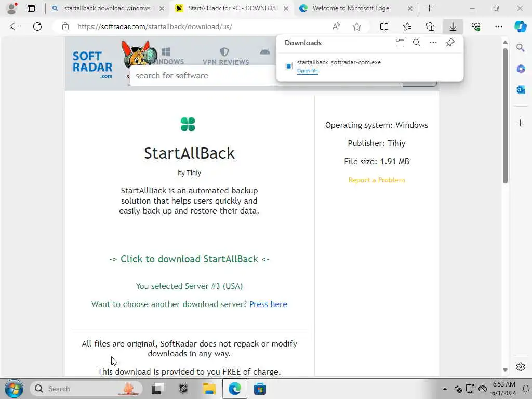Open a new browser tab
The width and height of the screenshot is (532, 399).
(429, 8)
